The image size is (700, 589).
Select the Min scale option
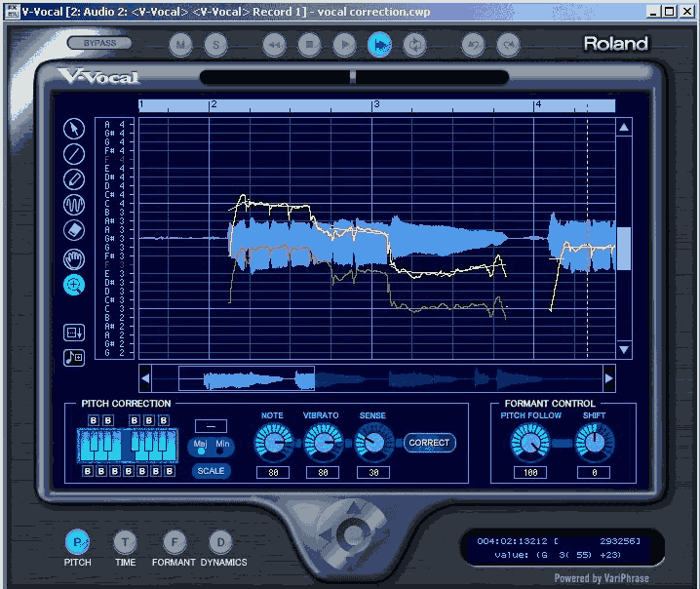click(222, 447)
